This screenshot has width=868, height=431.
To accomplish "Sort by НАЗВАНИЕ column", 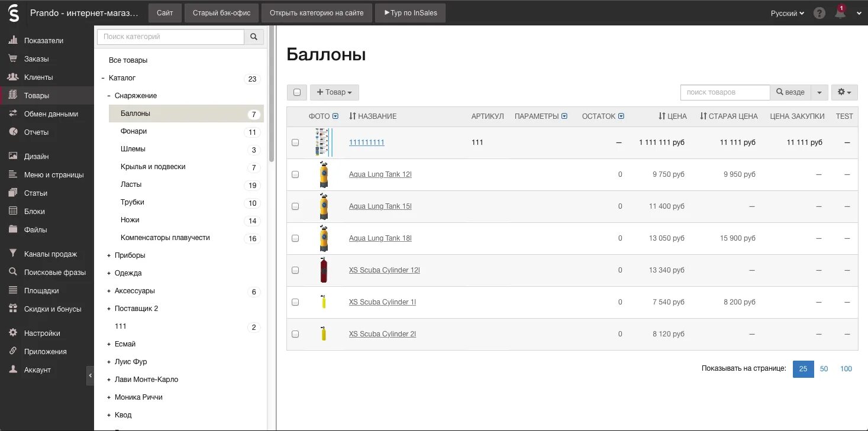I will pos(373,116).
